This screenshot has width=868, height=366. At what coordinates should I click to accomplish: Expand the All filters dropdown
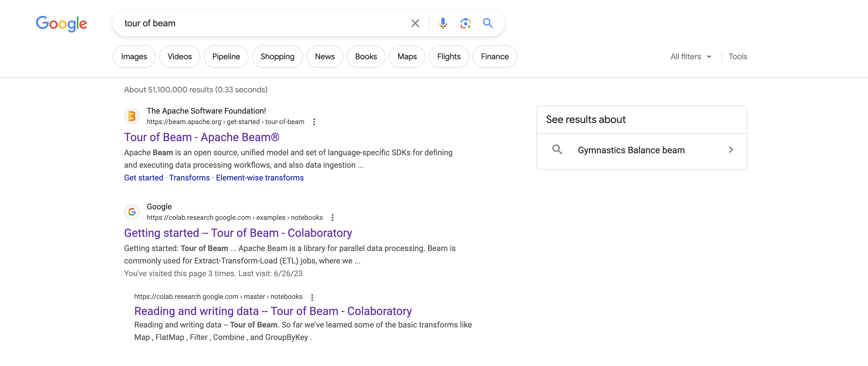tap(690, 56)
